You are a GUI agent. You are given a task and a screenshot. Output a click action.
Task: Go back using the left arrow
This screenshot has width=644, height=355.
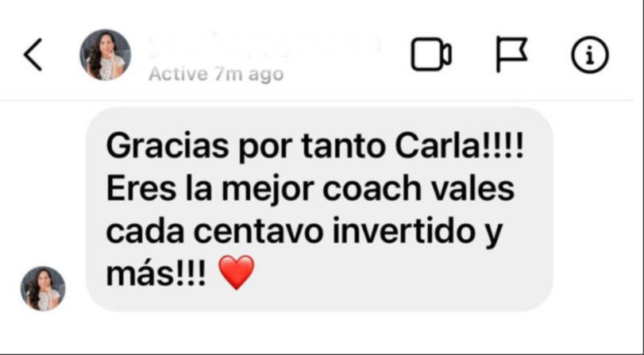(x=33, y=55)
